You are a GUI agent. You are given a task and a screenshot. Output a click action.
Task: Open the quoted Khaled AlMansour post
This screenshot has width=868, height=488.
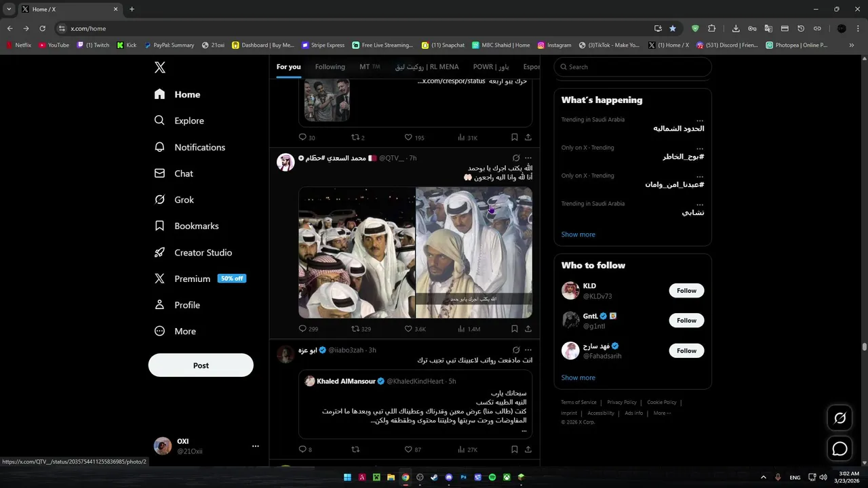[x=415, y=405]
